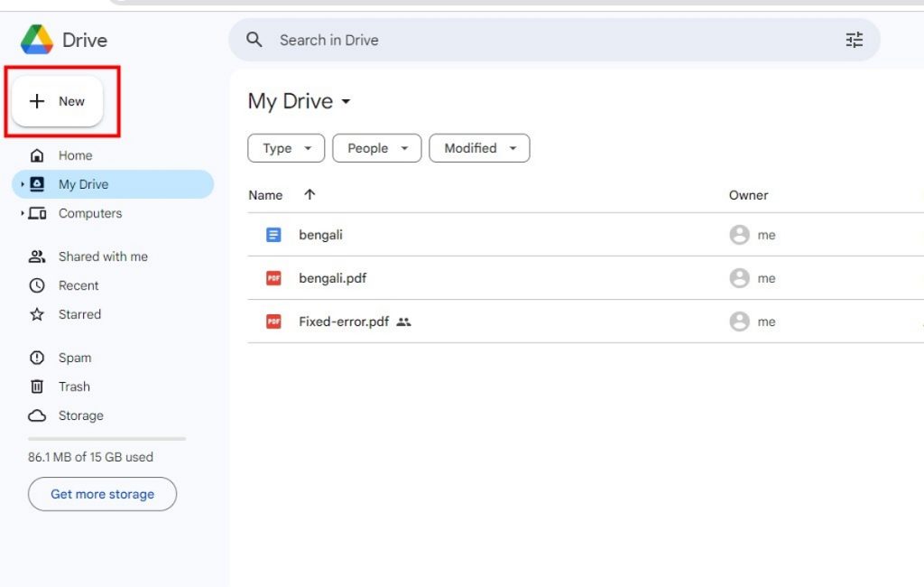Click the Storage cloud icon
This screenshot has width=924, height=587.
[x=37, y=415]
